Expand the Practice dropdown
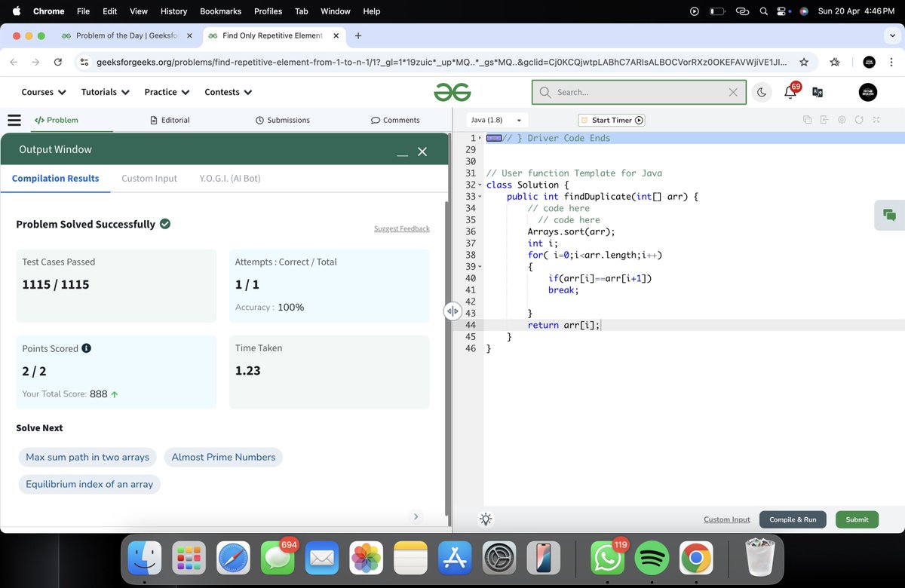This screenshot has height=588, width=905. tap(167, 92)
